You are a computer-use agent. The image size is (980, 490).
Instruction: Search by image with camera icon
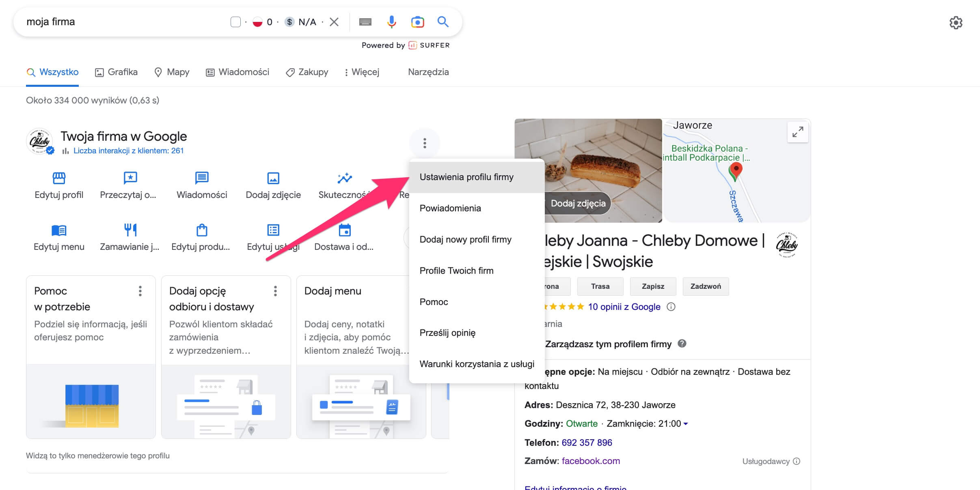(x=417, y=22)
